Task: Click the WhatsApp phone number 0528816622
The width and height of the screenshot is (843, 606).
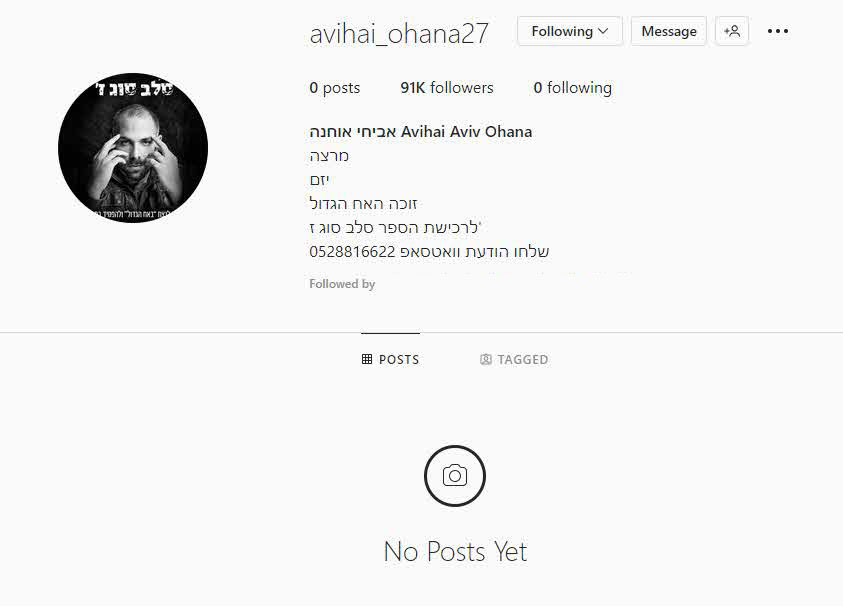Action: click(352, 252)
